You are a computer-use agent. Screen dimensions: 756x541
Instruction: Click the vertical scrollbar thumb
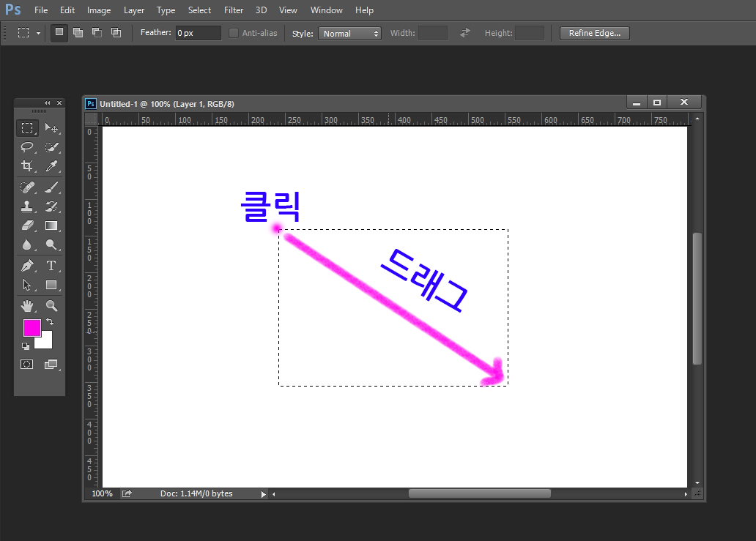coord(697,299)
